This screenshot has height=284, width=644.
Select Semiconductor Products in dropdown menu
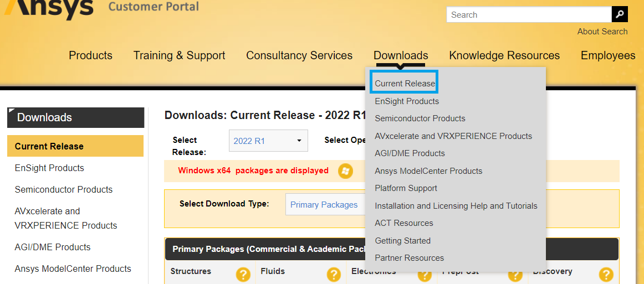[x=420, y=118]
